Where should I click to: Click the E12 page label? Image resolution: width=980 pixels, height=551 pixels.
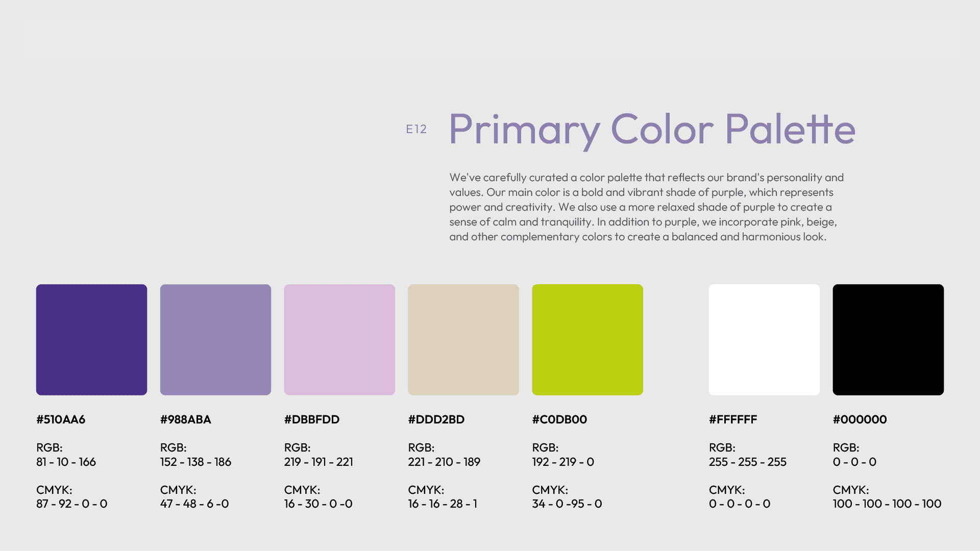pyautogui.click(x=416, y=130)
